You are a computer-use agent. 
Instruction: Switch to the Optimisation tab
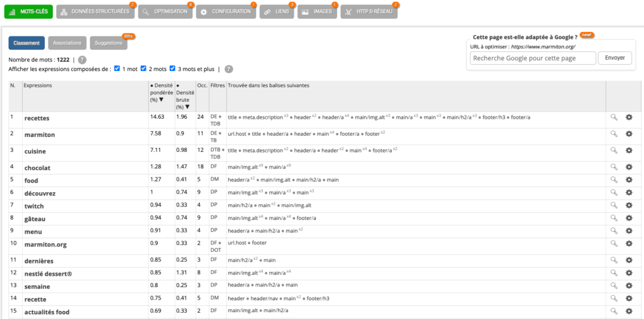pyautogui.click(x=165, y=11)
